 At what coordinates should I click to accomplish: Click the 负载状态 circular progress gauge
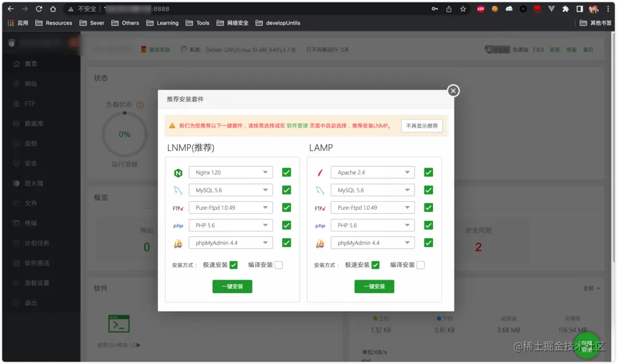tap(125, 134)
